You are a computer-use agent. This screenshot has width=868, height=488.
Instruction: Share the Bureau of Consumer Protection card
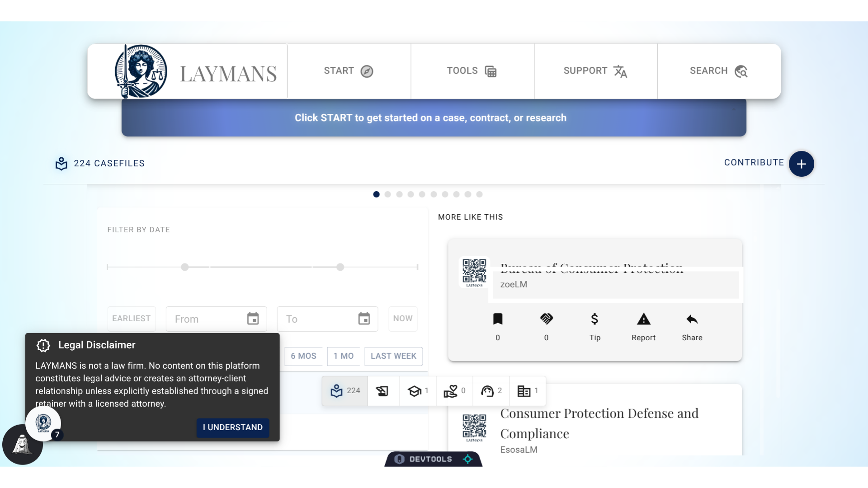pyautogui.click(x=692, y=319)
